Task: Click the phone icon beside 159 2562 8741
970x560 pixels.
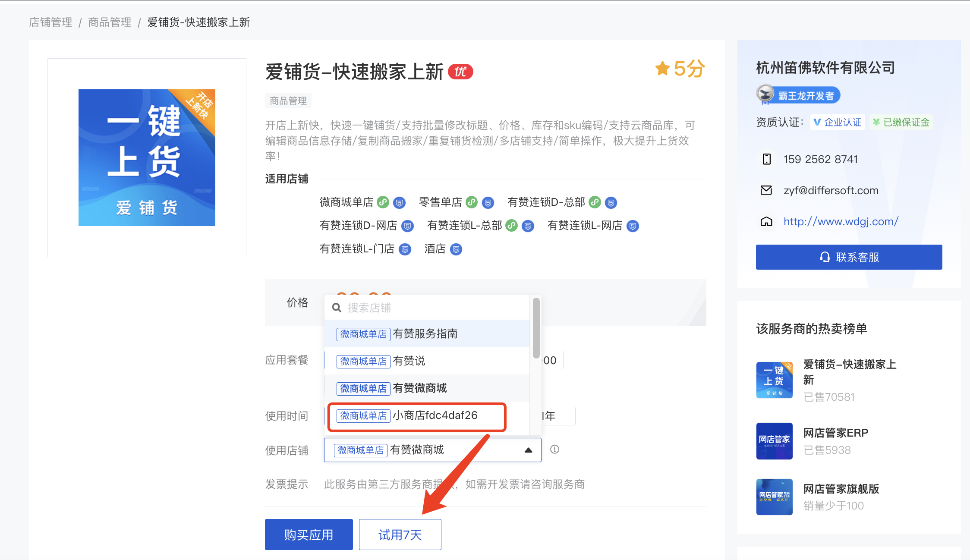Action: (x=767, y=159)
